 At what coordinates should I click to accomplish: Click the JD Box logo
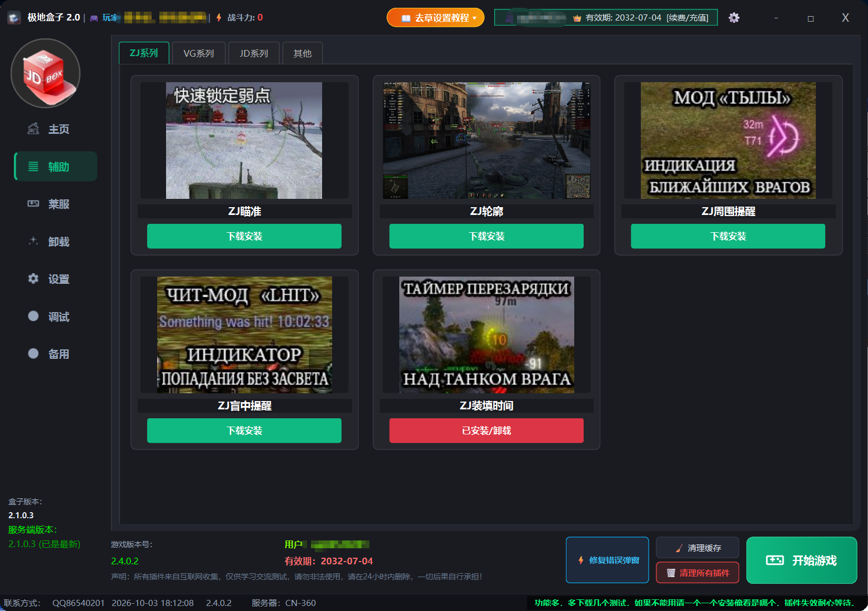click(46, 73)
